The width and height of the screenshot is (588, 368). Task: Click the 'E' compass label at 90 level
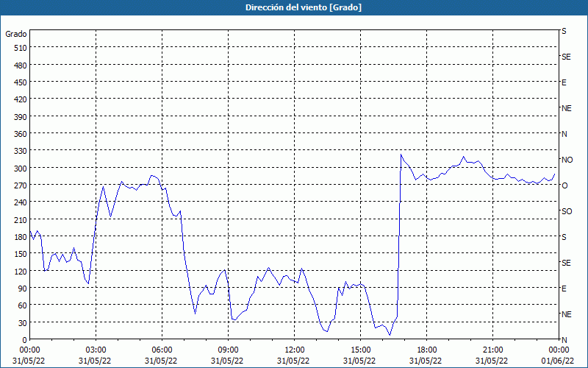pyautogui.click(x=564, y=289)
